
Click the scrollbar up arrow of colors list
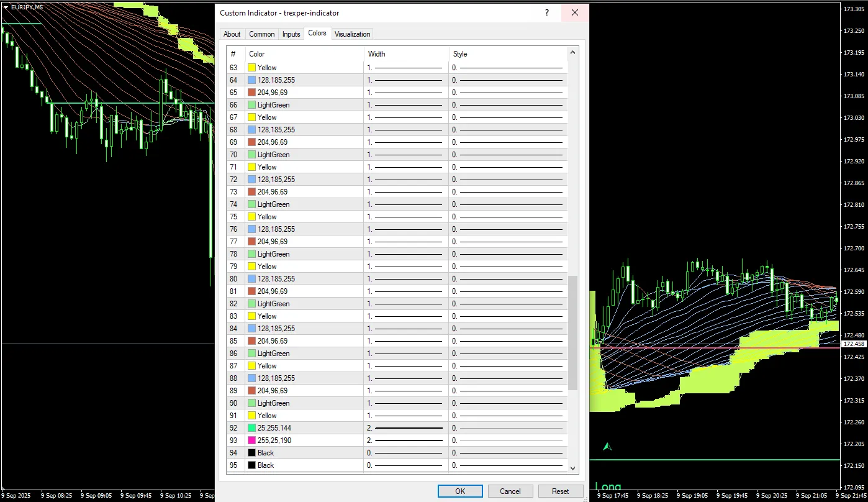pos(573,53)
